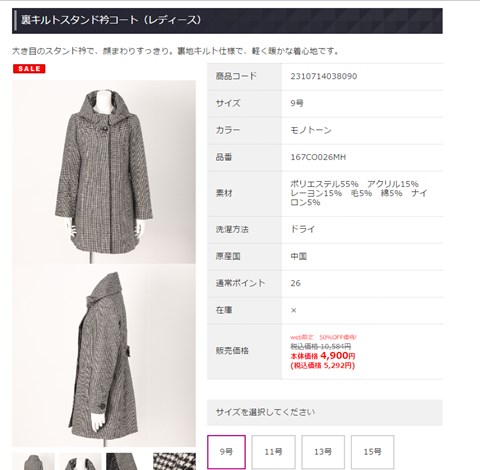Choose size 13号 option

(323, 452)
